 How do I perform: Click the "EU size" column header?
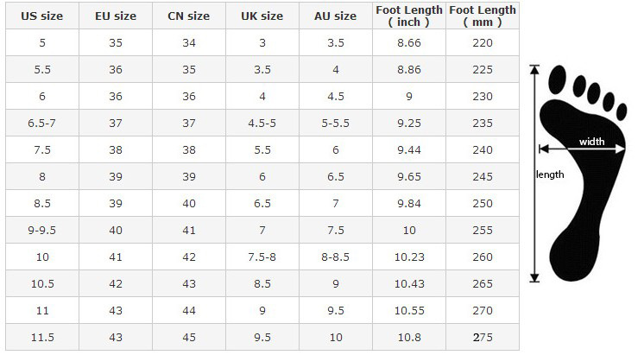tap(115, 16)
